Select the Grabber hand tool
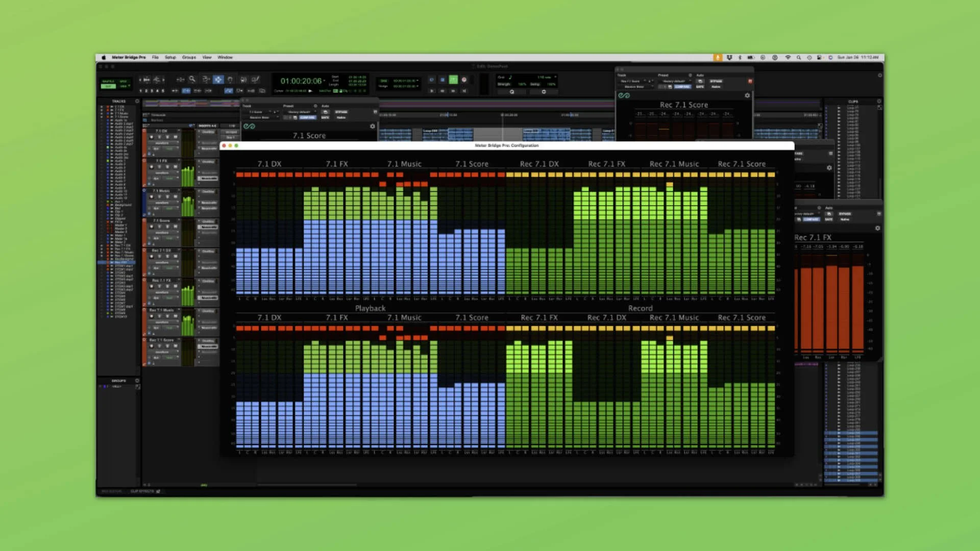Screen dimensions: 980x551 point(230,79)
